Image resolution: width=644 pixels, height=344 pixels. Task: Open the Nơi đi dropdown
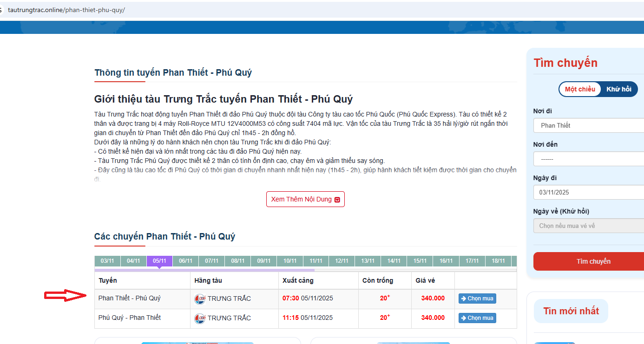click(x=589, y=125)
